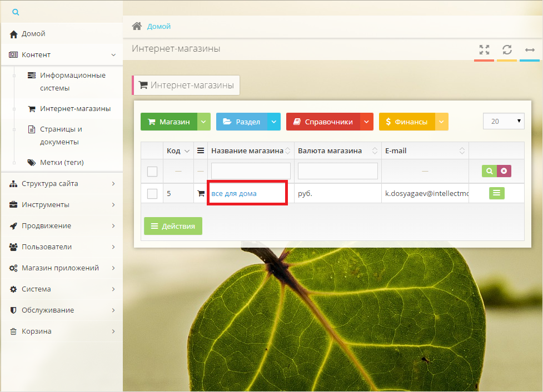The width and height of the screenshot is (543, 392).
Task: Open the items-per-page selector showing 20
Action: click(x=504, y=121)
